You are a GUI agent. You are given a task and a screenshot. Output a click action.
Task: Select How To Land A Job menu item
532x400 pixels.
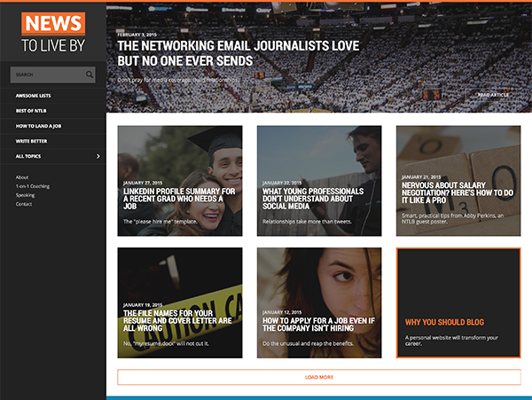pyautogui.click(x=38, y=126)
